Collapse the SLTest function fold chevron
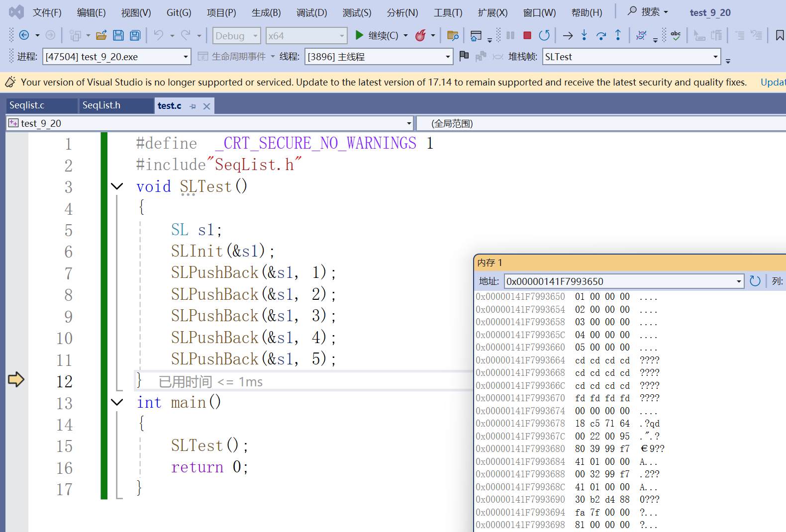The image size is (786, 532). pos(117,186)
